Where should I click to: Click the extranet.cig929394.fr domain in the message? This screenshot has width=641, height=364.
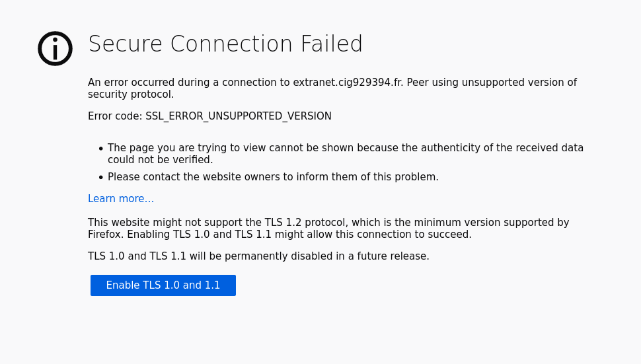click(x=348, y=83)
